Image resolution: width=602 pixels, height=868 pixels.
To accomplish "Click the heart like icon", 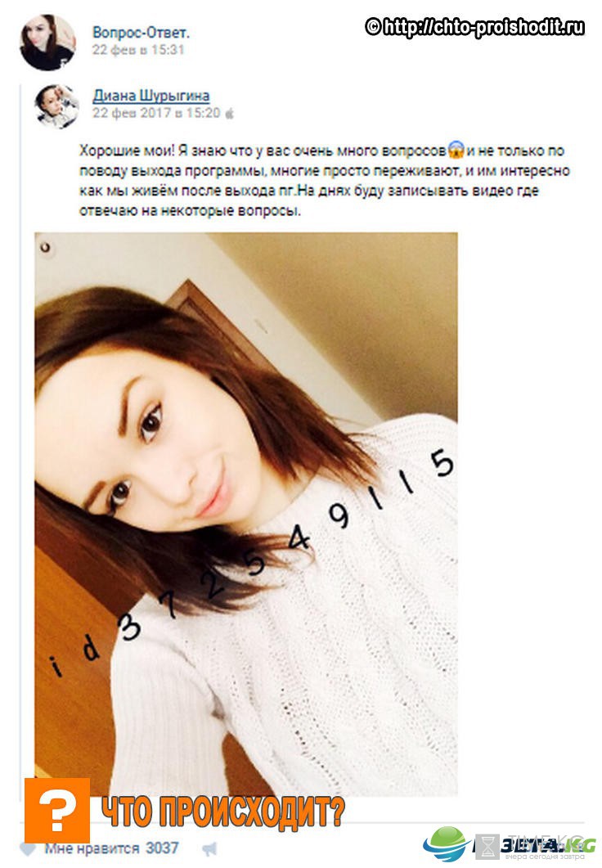I will pos(27,848).
